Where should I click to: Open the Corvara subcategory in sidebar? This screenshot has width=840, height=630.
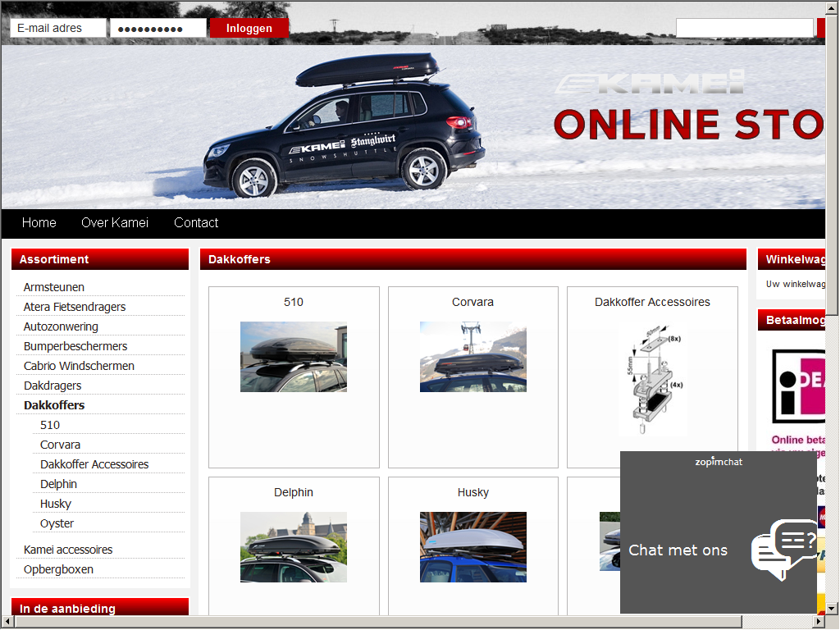click(x=60, y=445)
